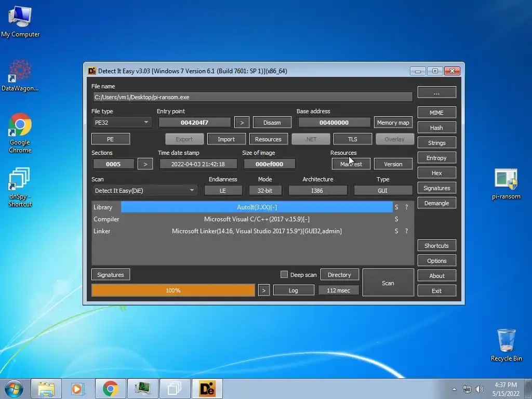Click the arrow next to the Entry point

point(242,123)
